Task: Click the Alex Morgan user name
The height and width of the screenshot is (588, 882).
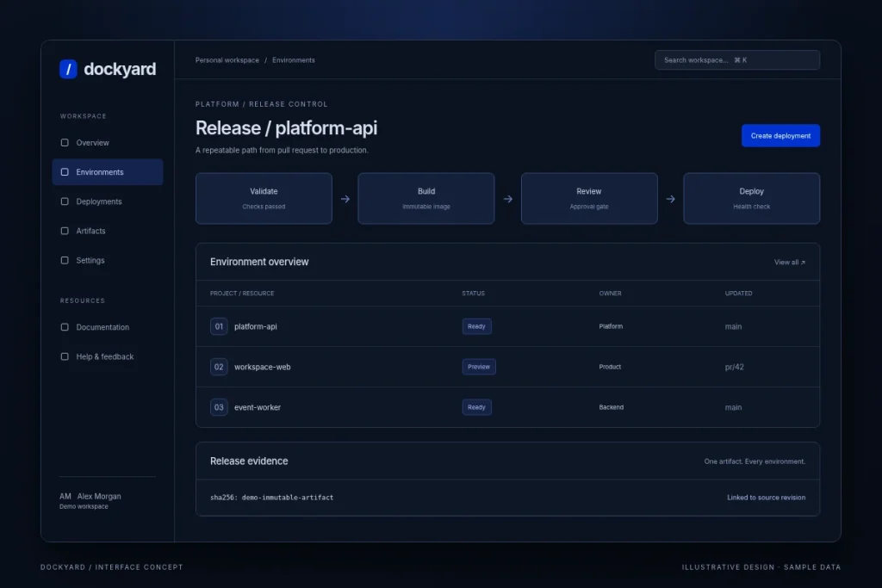Action: click(x=99, y=497)
